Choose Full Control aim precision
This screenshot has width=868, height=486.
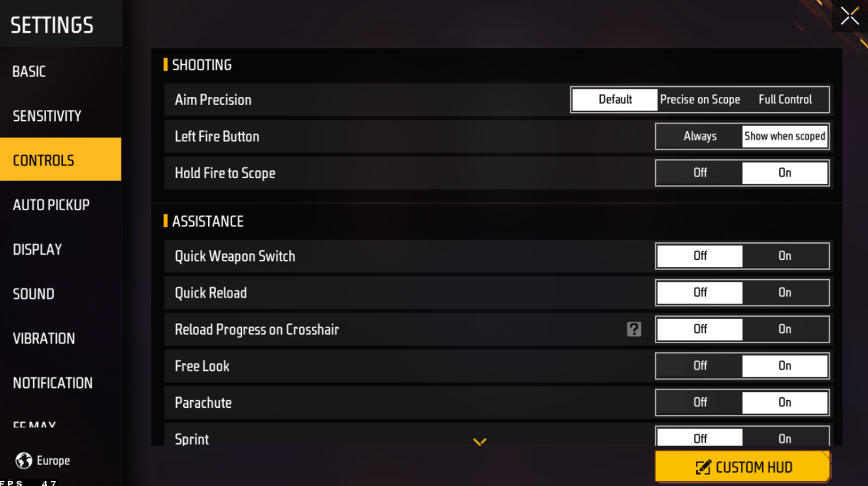(x=785, y=100)
